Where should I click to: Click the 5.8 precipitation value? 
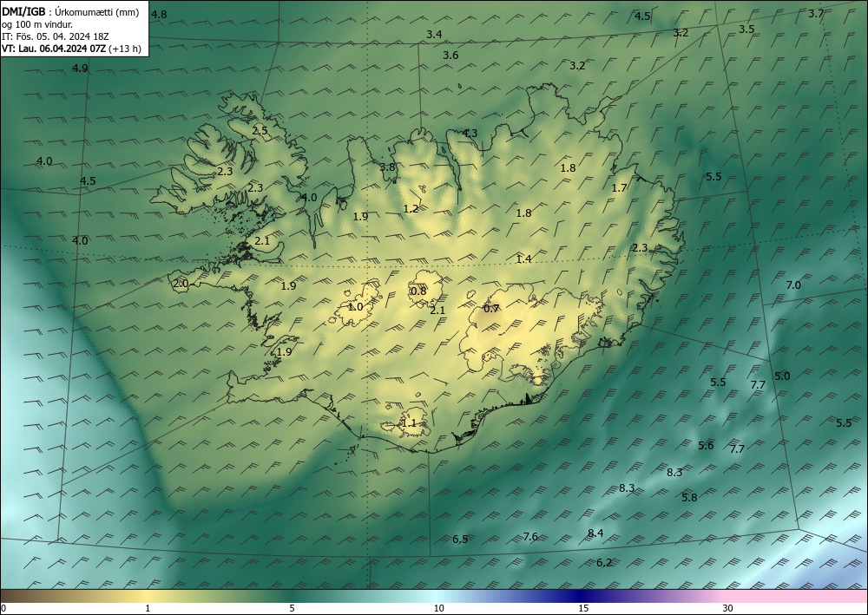point(689,498)
